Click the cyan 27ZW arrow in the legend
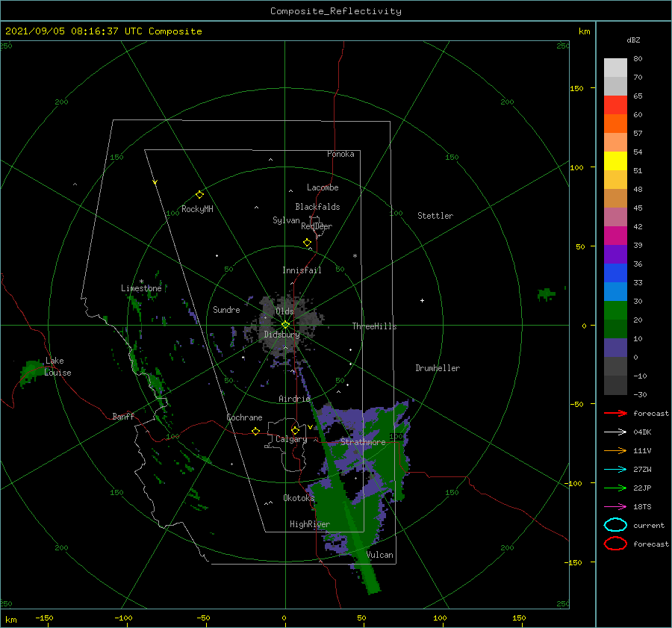Image resolution: width=672 pixels, height=628 pixels. pyautogui.click(x=615, y=470)
